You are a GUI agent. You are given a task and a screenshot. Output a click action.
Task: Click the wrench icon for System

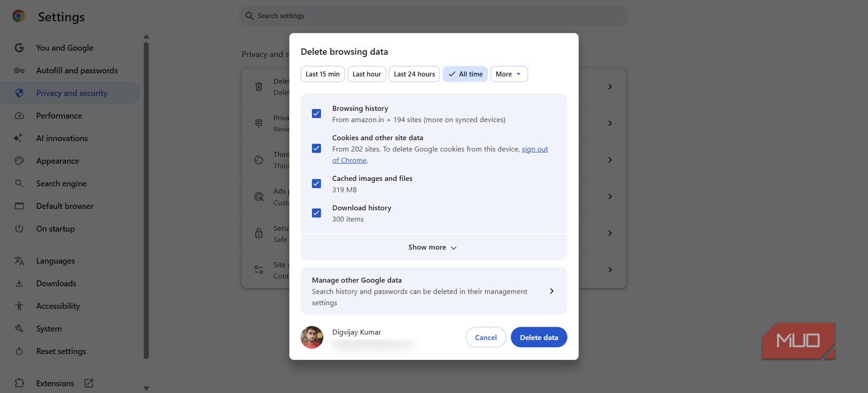point(19,329)
